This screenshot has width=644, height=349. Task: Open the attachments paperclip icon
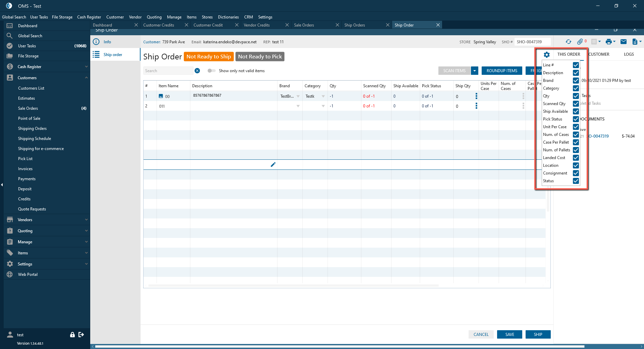pyautogui.click(x=580, y=42)
